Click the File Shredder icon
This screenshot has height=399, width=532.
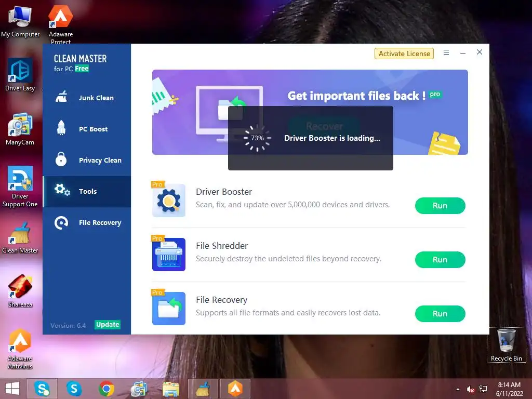pos(169,255)
